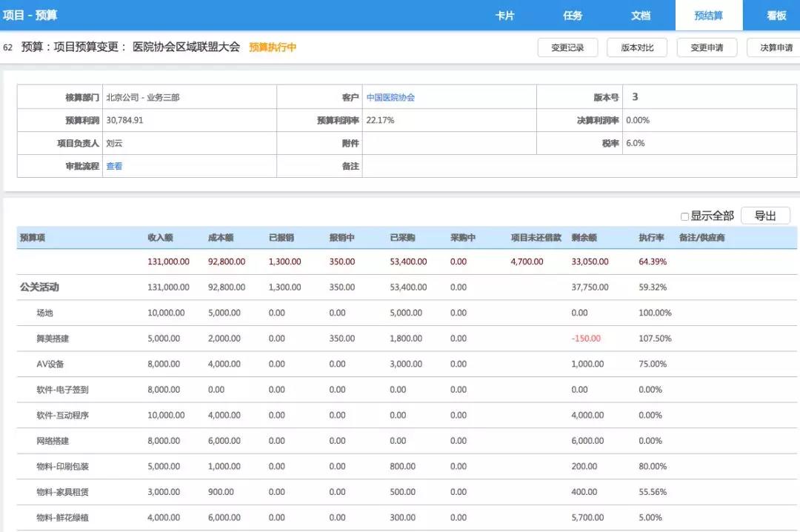Click the 收入额 column header
Viewport: 800px width, 532px height.
pyautogui.click(x=160, y=238)
